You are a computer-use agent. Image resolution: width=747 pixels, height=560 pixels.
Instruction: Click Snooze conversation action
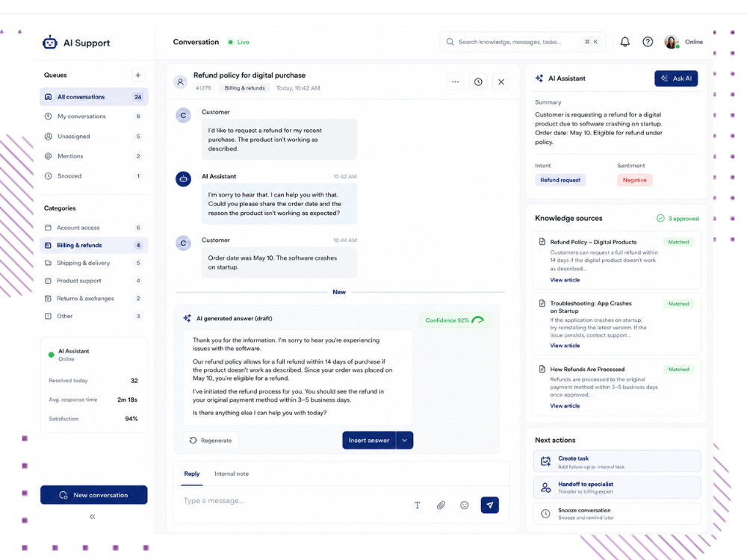tap(617, 514)
